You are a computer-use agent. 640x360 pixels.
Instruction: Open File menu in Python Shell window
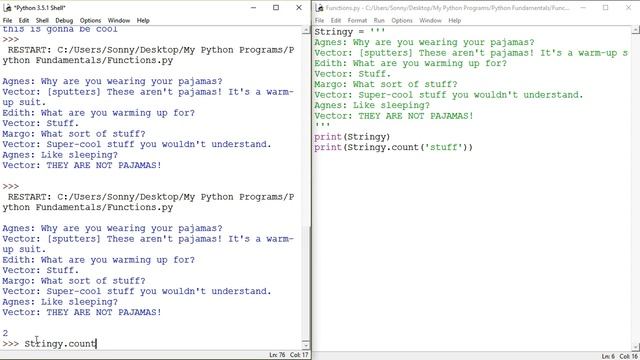[x=7, y=20]
